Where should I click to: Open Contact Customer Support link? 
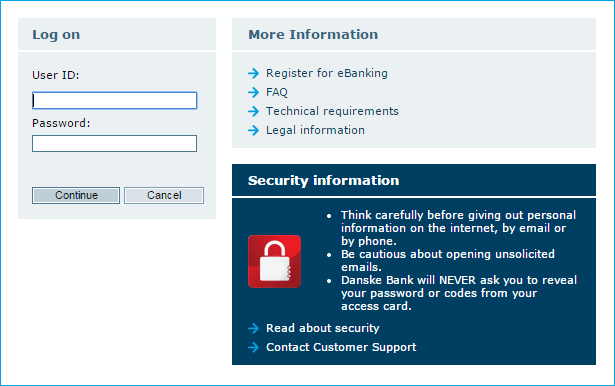click(341, 347)
